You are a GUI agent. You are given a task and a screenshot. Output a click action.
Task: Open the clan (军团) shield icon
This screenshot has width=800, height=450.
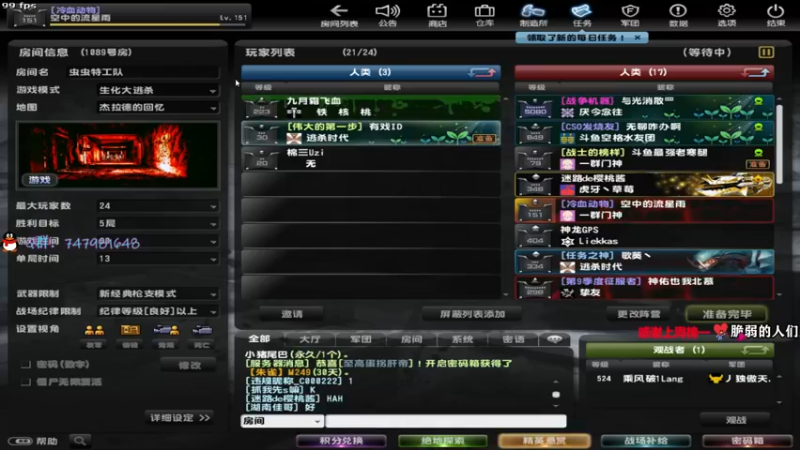630,15
